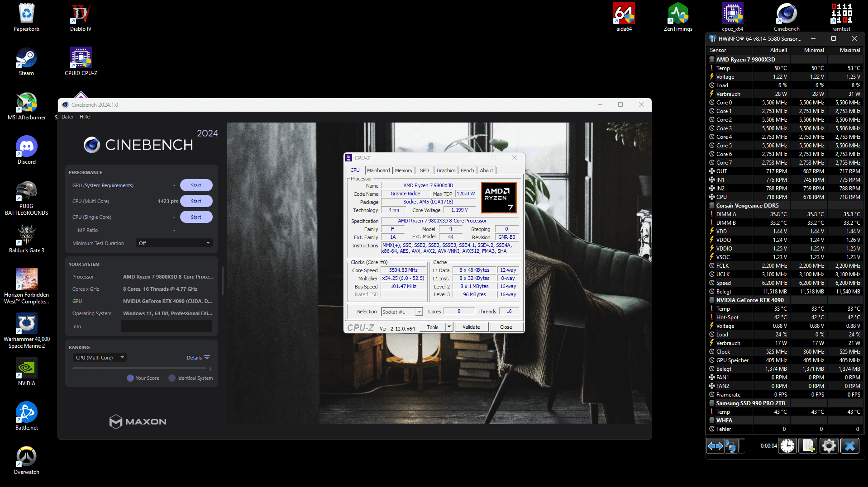Select the VSOC sensor row in HWiNFO
Image resolution: width=868 pixels, height=487 pixels.
tap(785, 257)
